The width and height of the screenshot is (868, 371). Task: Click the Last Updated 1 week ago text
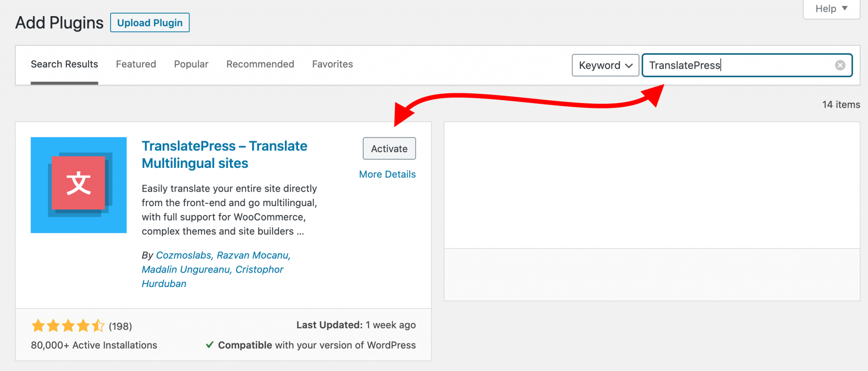click(356, 325)
